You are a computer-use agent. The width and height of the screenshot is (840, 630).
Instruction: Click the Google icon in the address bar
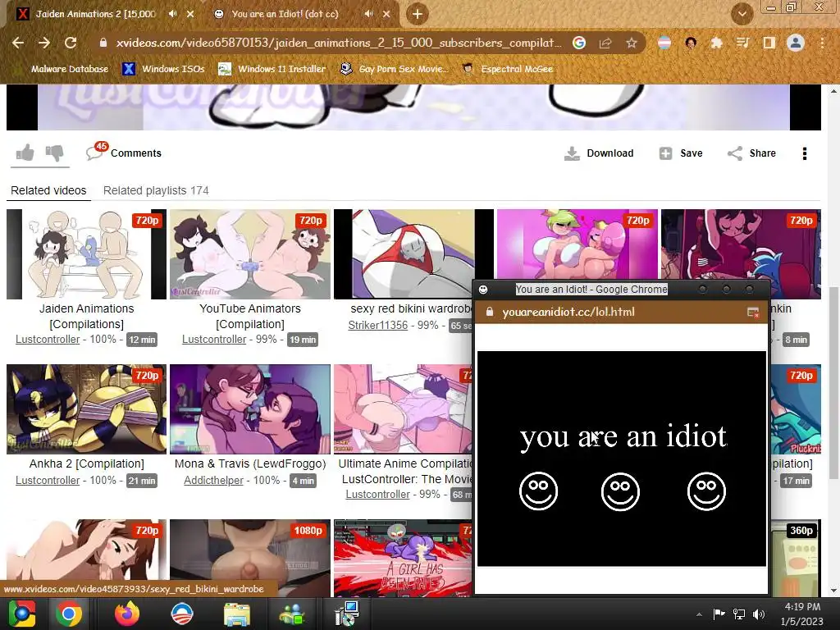tap(579, 43)
